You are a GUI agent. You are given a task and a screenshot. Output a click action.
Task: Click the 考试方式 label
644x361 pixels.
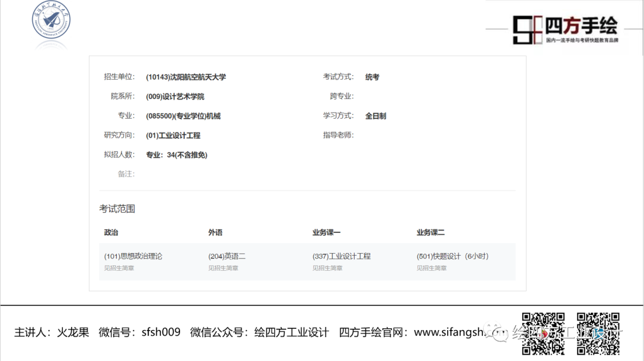pyautogui.click(x=338, y=77)
